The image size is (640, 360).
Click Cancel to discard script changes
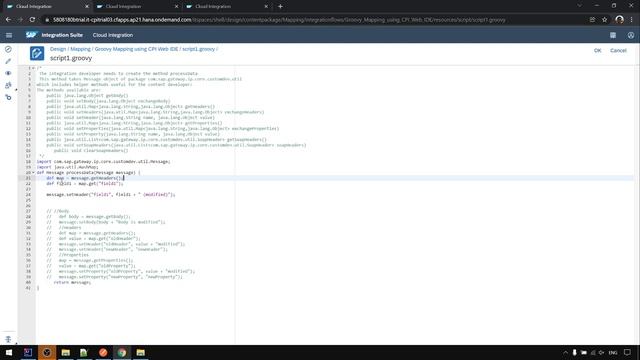[618, 51]
